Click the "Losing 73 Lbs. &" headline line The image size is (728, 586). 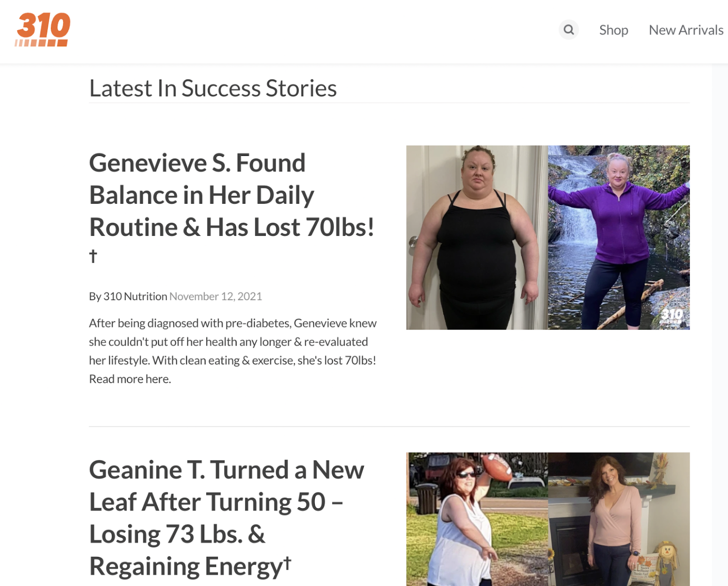tap(177, 534)
